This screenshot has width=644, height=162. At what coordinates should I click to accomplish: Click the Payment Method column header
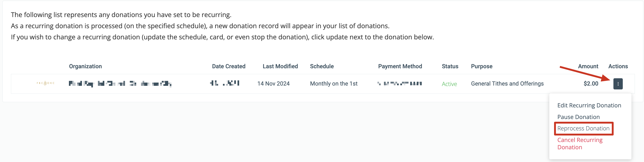[x=400, y=66]
